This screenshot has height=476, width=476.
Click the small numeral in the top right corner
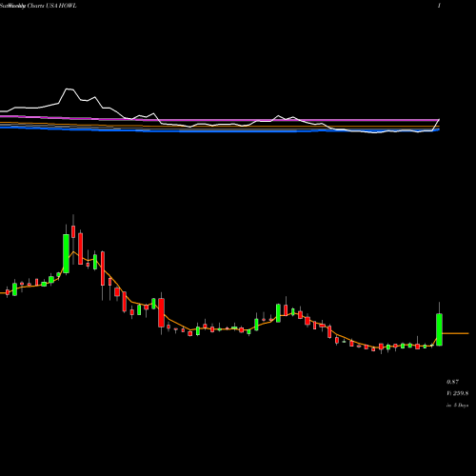pos(439,6)
